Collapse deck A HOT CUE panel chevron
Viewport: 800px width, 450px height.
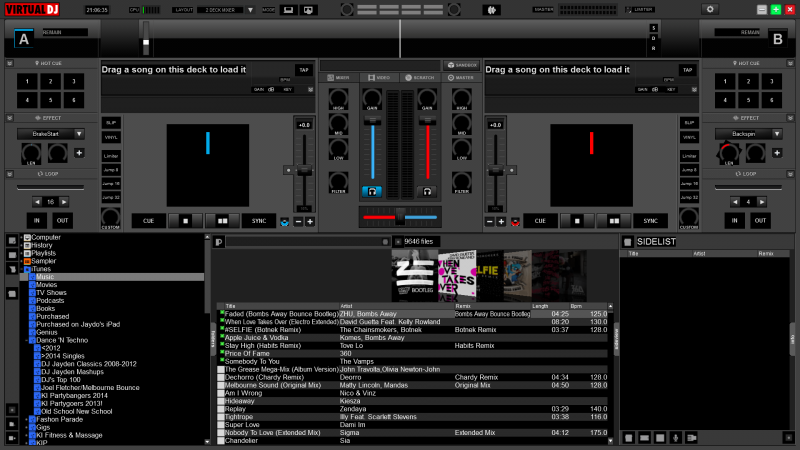pos(10,63)
